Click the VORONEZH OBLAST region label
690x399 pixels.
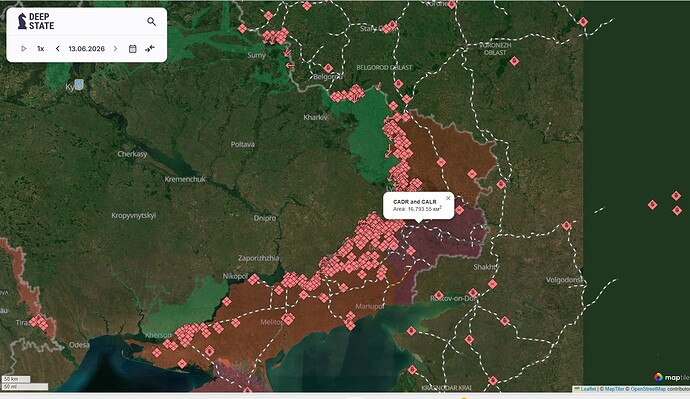click(x=495, y=49)
